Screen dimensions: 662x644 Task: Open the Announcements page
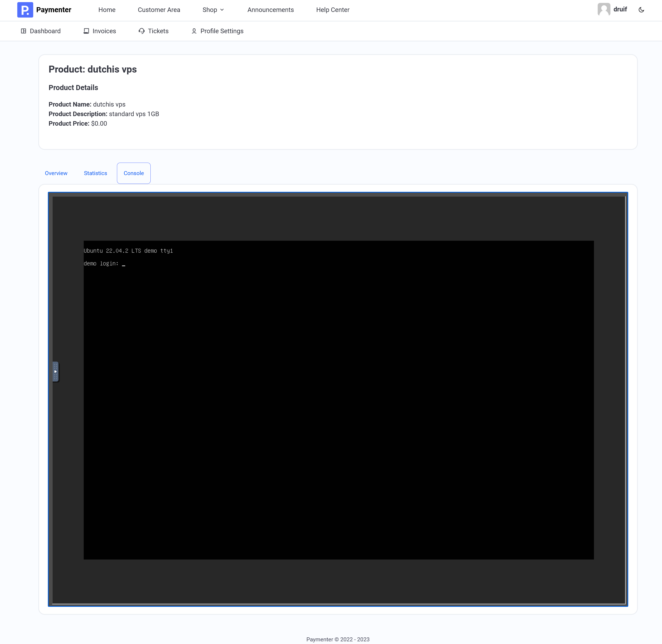(270, 10)
